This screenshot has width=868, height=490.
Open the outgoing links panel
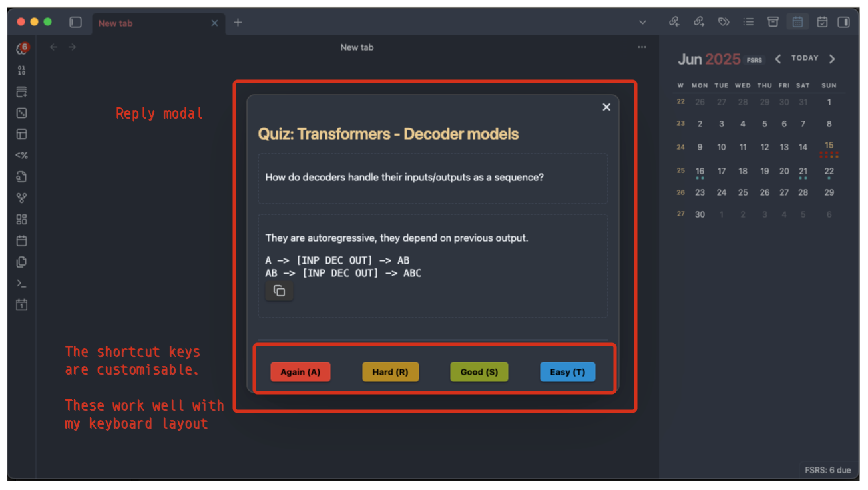tap(699, 22)
